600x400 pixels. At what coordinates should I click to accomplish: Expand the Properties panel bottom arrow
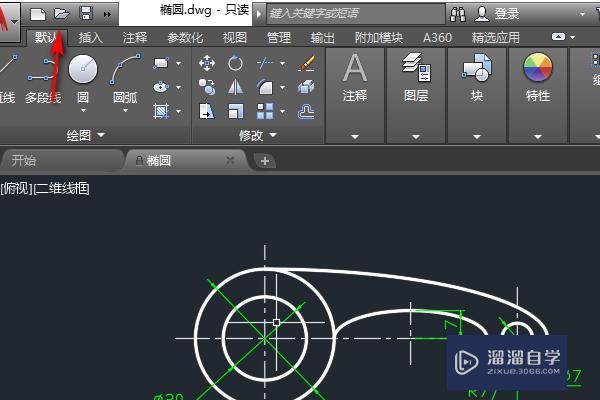click(x=538, y=137)
